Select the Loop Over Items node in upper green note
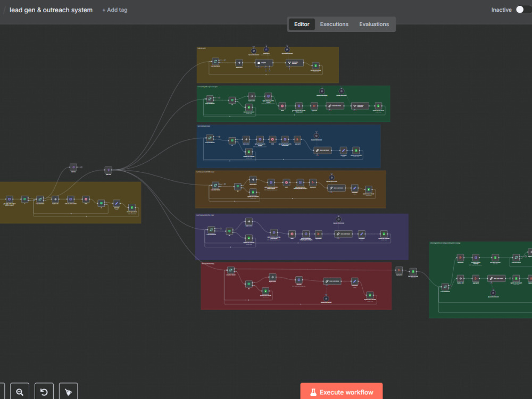 click(210, 99)
